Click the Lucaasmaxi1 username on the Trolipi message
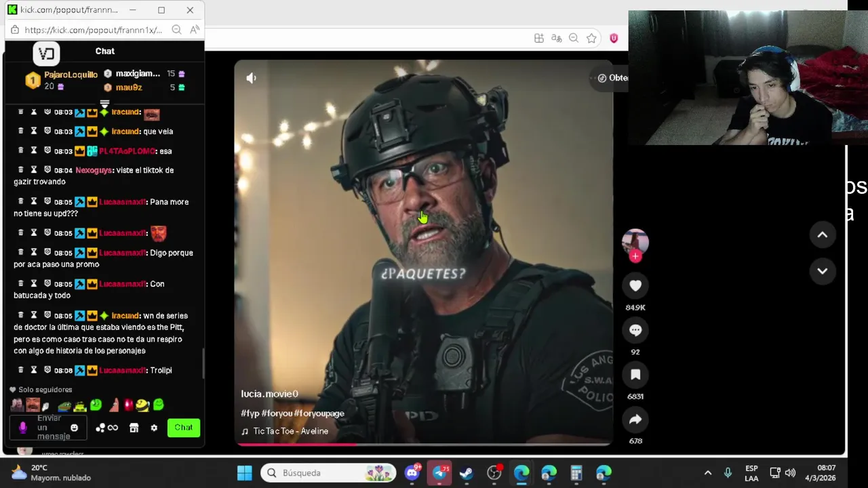868x488 pixels. 123,371
